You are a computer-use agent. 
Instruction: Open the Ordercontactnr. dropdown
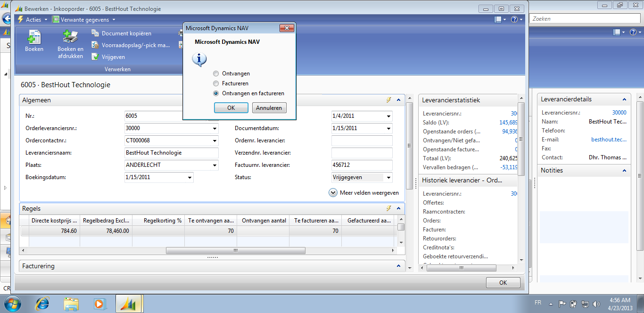215,140
